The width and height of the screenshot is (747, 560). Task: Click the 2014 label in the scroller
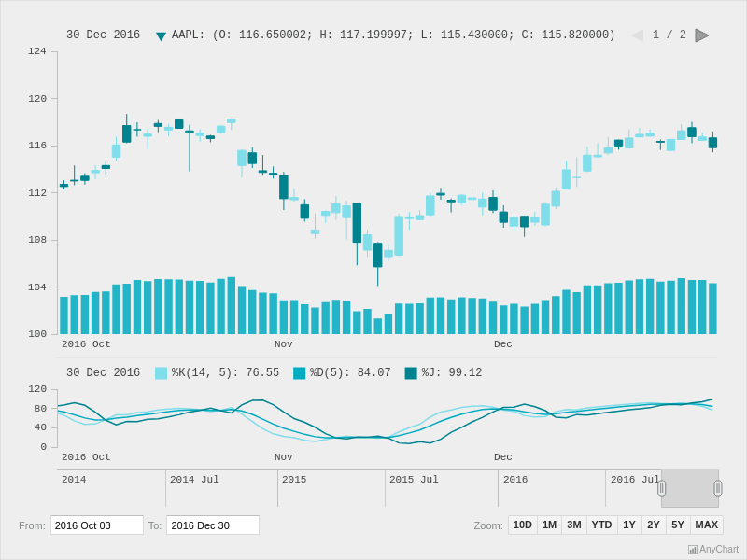[x=74, y=480]
